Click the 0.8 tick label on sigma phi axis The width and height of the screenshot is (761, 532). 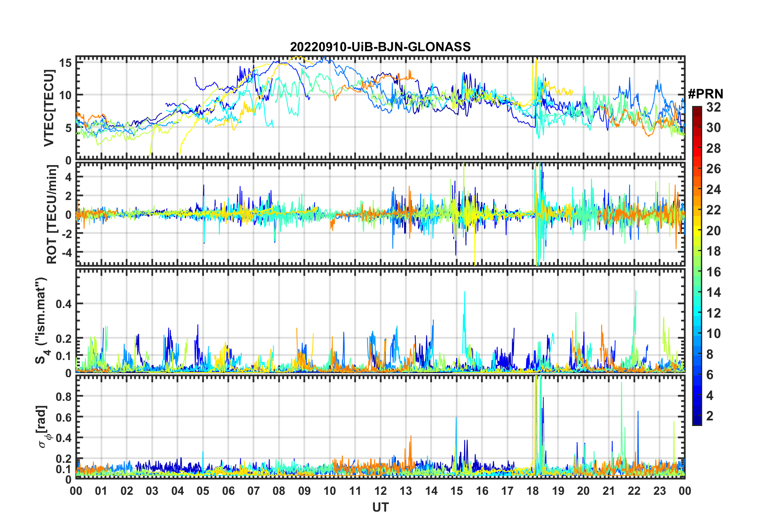coord(64,396)
